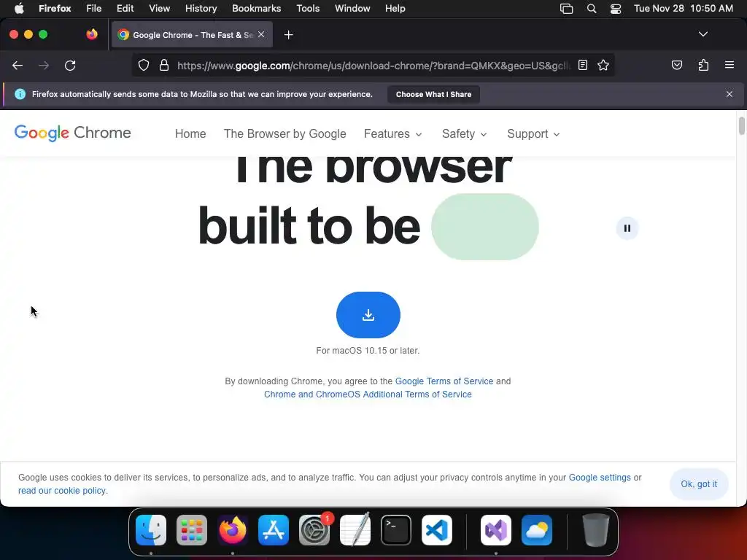The height and width of the screenshot is (560, 747).
Task: Open the Extensions puzzle icon
Action: [703, 65]
